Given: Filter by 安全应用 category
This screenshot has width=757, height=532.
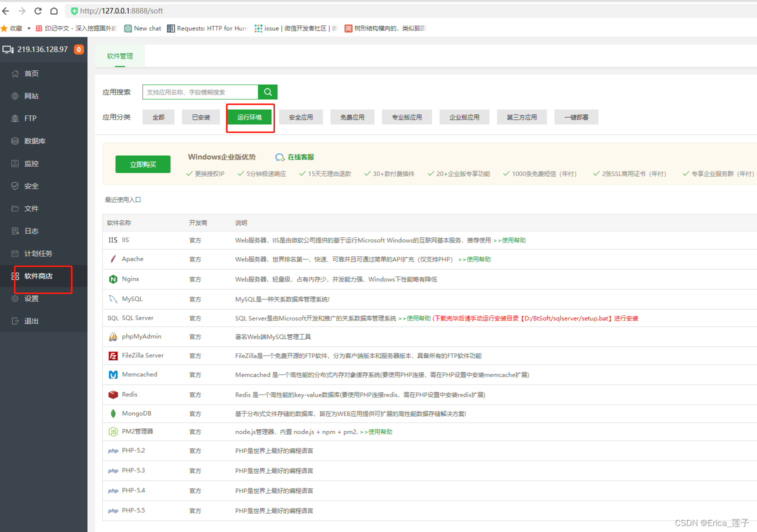Looking at the screenshot, I should pyautogui.click(x=301, y=117).
